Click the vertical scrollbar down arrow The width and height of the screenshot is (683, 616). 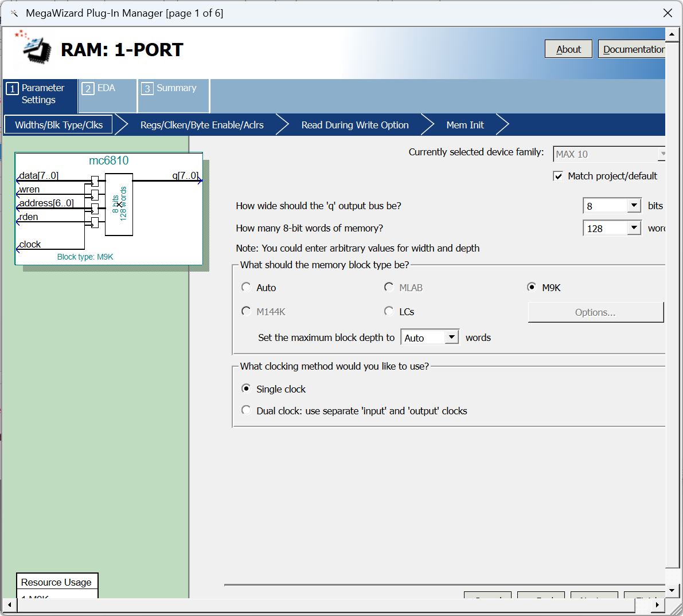(x=672, y=590)
